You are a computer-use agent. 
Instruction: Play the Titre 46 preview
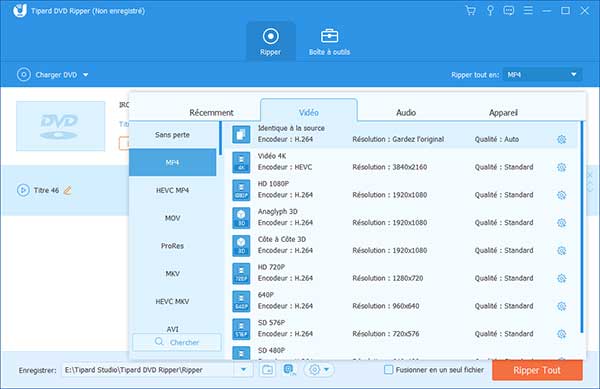[23, 190]
